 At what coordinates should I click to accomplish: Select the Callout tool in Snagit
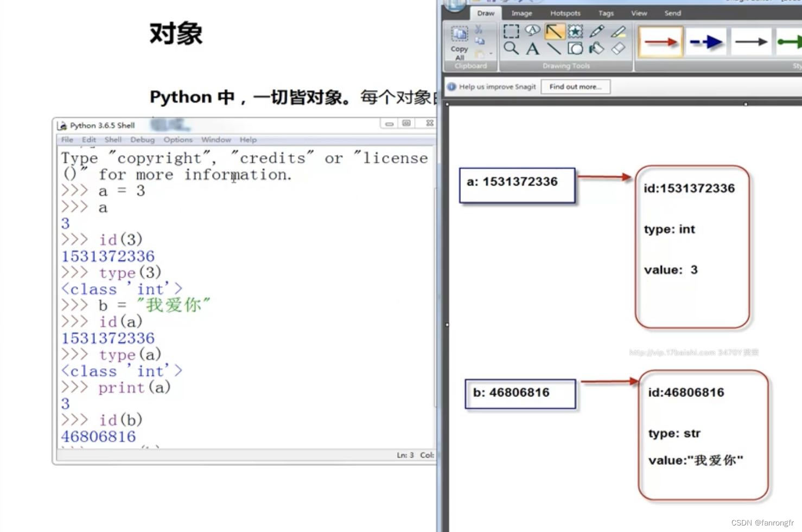click(532, 30)
